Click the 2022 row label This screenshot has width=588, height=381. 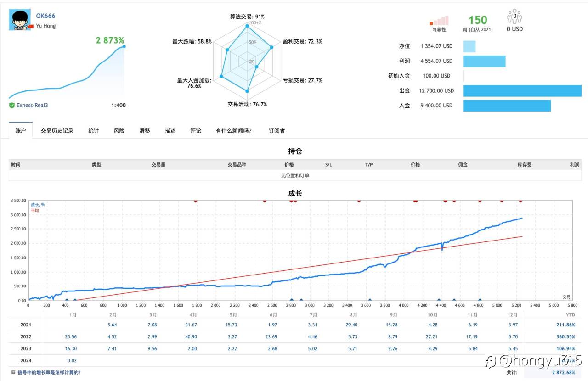26,337
